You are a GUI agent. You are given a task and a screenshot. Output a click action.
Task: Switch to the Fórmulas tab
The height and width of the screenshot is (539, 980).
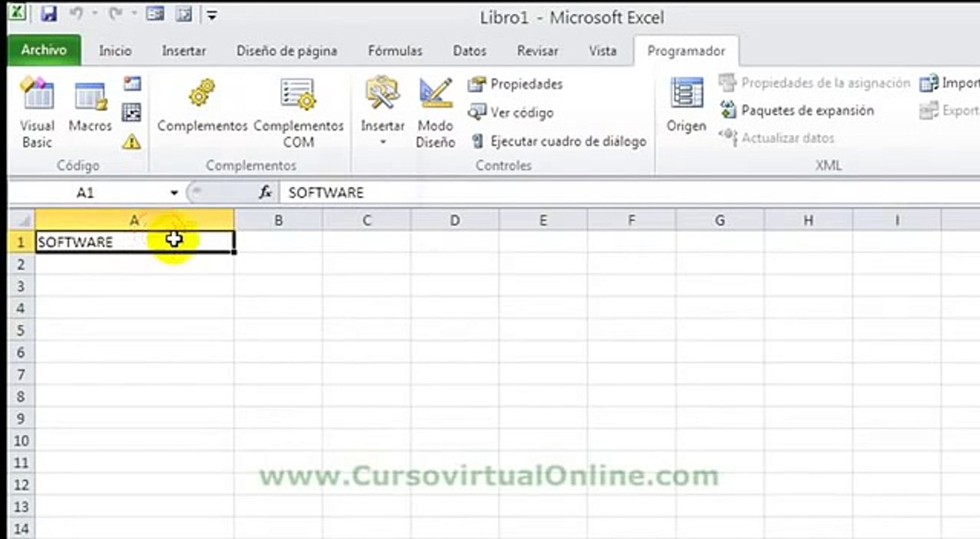[395, 51]
